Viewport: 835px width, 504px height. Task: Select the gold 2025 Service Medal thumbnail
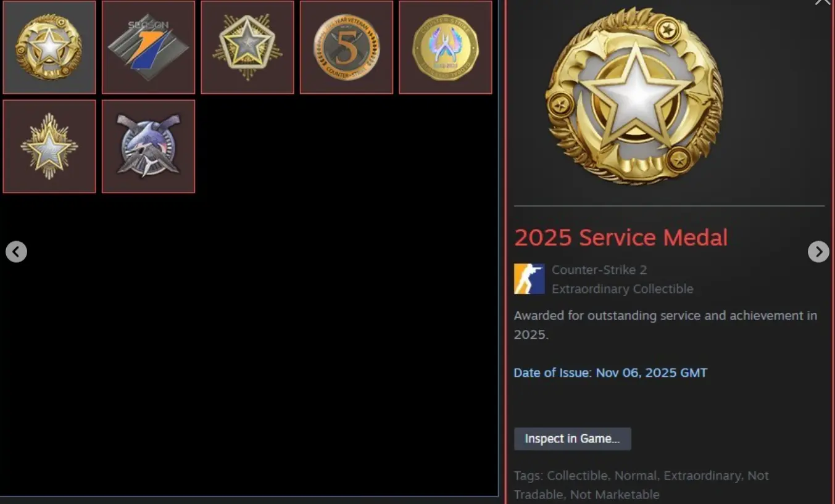click(49, 47)
